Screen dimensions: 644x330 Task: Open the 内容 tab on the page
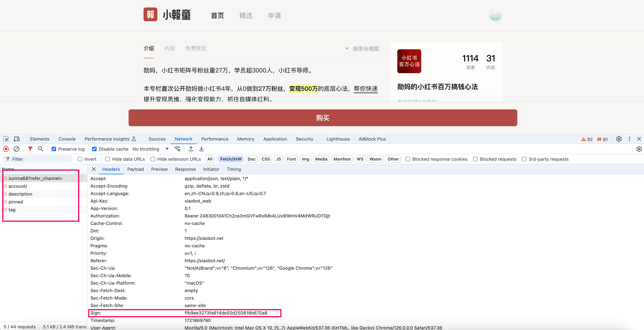pos(170,48)
